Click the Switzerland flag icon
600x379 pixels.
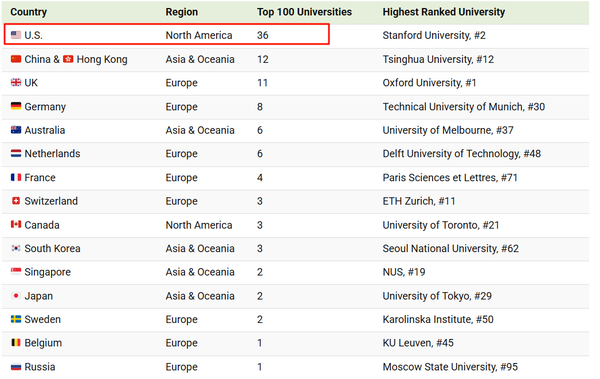pos(16,201)
